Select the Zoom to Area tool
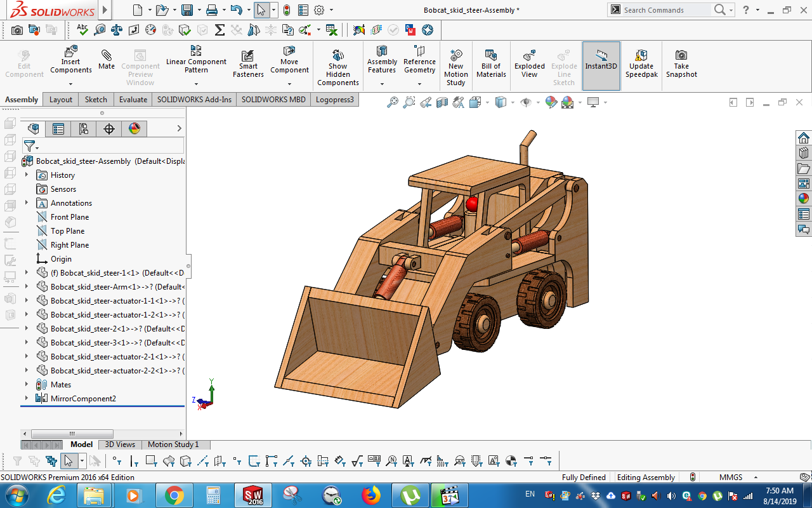This screenshot has width=812, height=508. (x=409, y=102)
